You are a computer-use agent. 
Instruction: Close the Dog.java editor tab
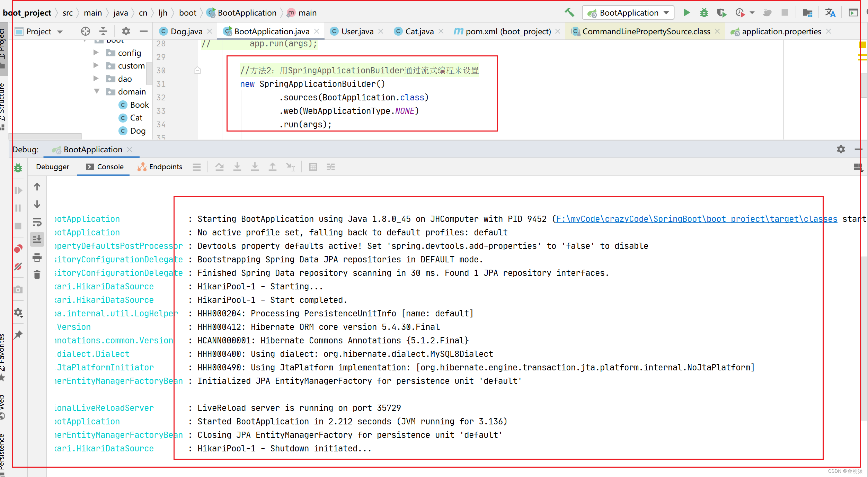tap(210, 31)
